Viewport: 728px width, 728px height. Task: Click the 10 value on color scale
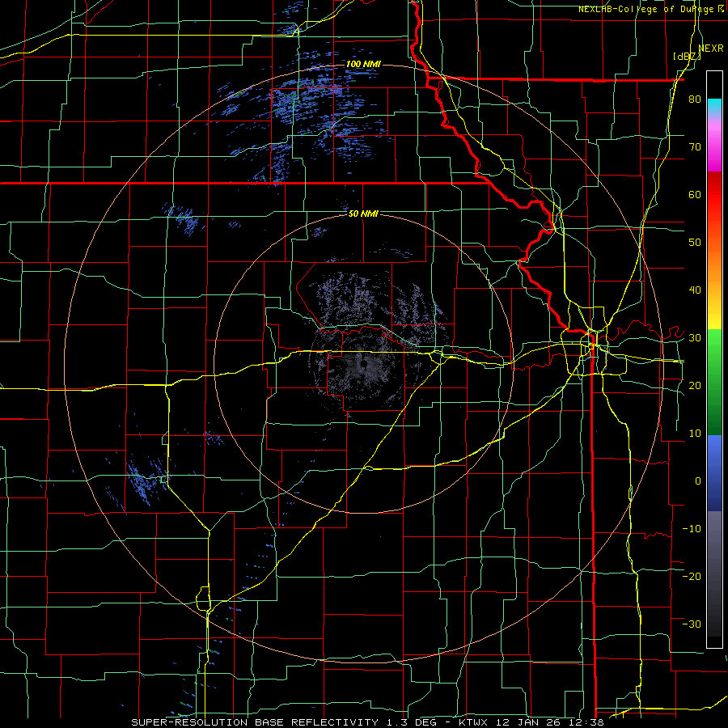pyautogui.click(x=695, y=434)
